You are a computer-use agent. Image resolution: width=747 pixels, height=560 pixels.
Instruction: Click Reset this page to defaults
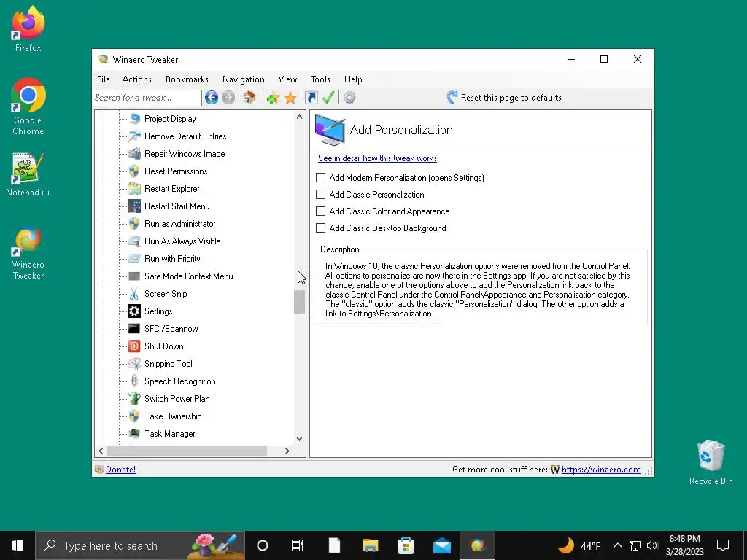(504, 98)
